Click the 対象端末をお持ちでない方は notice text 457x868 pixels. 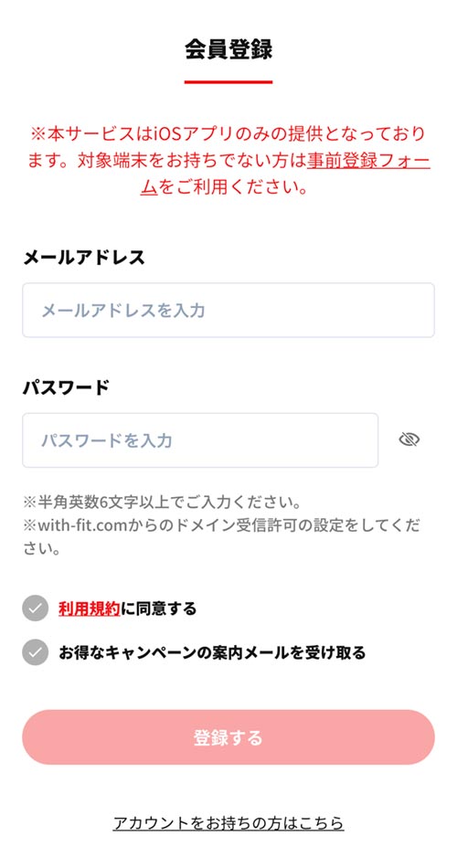point(190,161)
